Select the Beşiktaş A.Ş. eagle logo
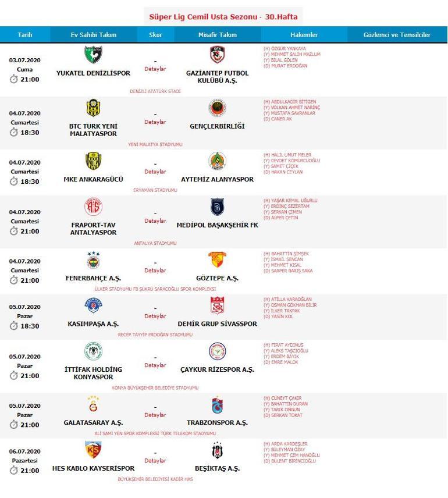 pos(218,450)
